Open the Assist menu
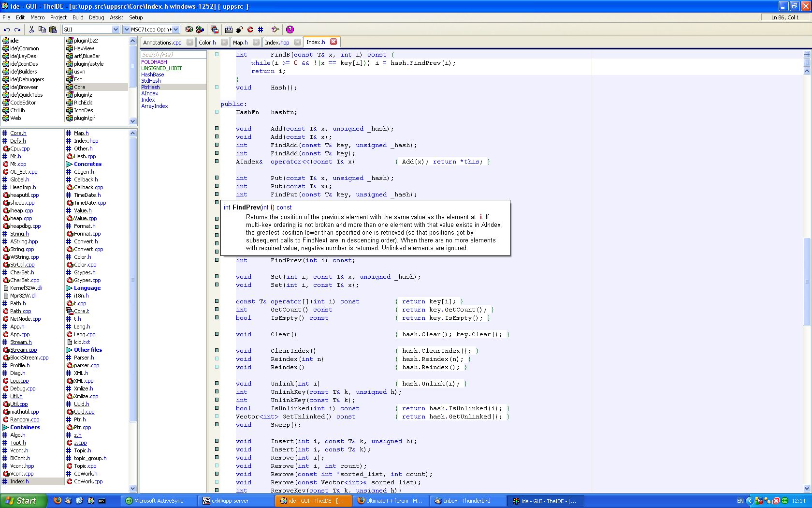 point(116,17)
